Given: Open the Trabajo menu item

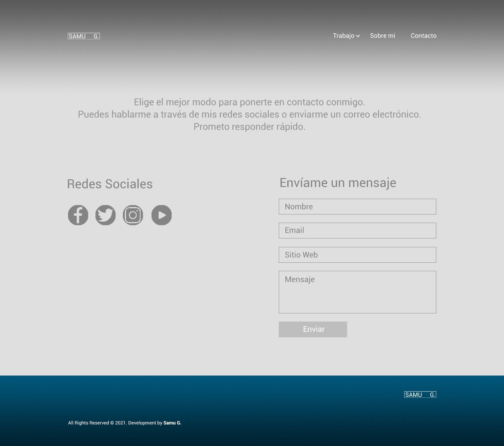Looking at the screenshot, I should [x=344, y=36].
